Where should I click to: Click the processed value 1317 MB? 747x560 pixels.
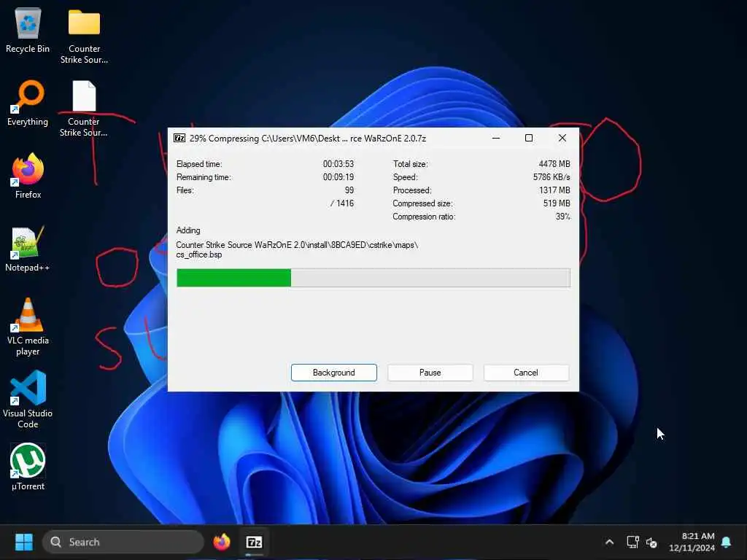554,190
